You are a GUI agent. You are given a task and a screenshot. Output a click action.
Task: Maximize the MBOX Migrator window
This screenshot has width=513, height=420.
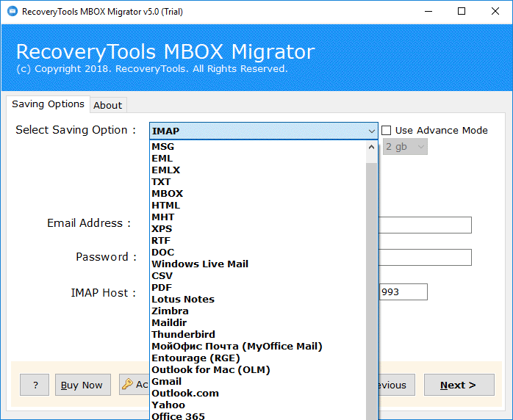[x=462, y=12]
